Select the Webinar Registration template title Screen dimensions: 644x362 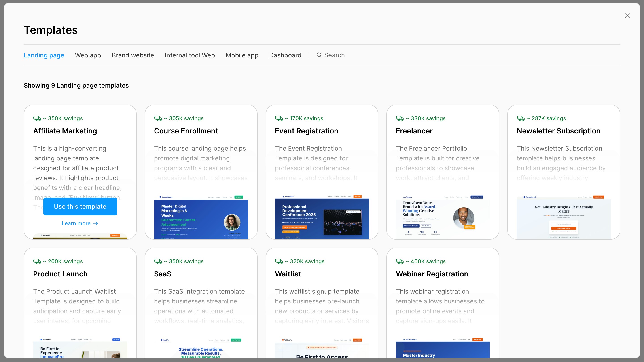point(432,274)
